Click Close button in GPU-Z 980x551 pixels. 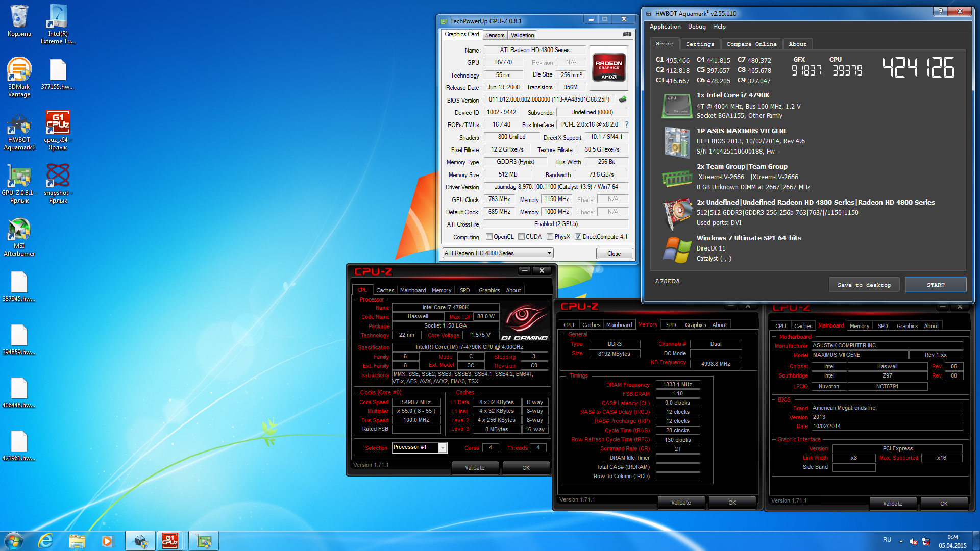(614, 254)
